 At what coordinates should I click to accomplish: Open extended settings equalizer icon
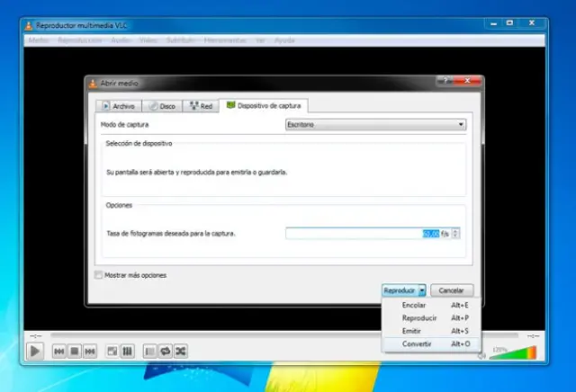pyautogui.click(x=128, y=351)
